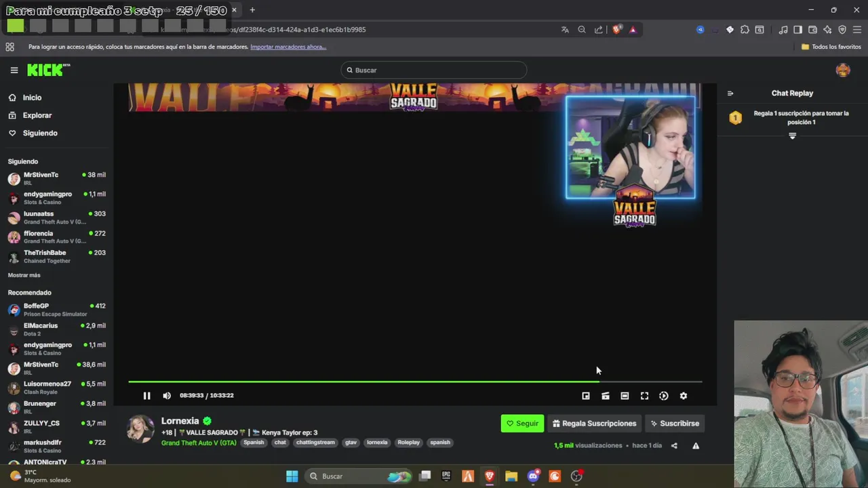868x488 pixels.
Task: Click the Suscribirse button
Action: pos(675,424)
